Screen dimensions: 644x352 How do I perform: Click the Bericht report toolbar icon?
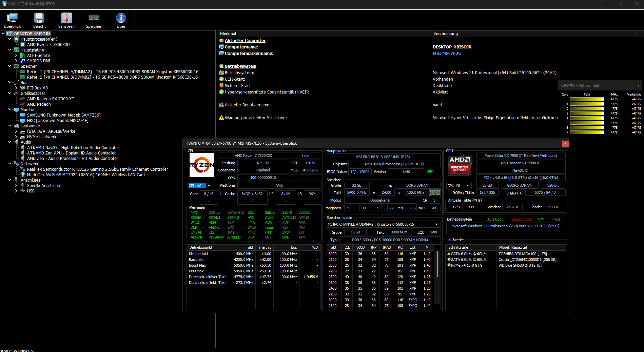39,20
